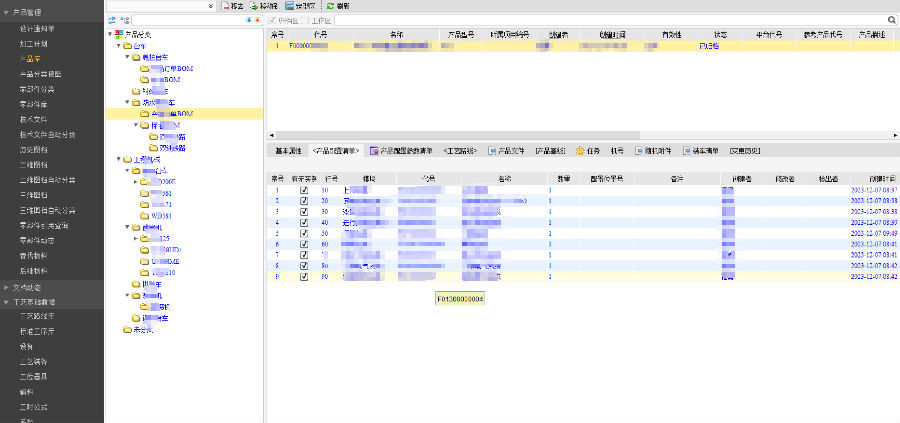Collapse the 产品管理 sidebar section
This screenshot has height=423, width=900.
click(30, 13)
